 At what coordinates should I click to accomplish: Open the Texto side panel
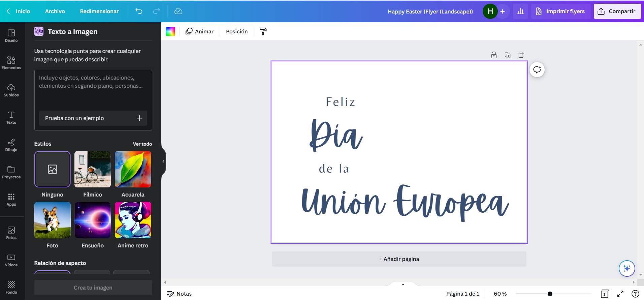pos(11,117)
